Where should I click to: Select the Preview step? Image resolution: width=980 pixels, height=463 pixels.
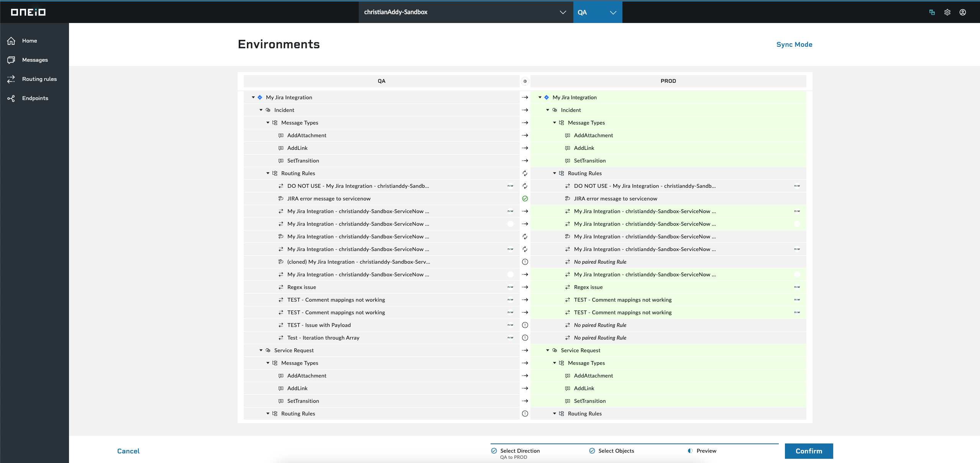pyautogui.click(x=702, y=451)
